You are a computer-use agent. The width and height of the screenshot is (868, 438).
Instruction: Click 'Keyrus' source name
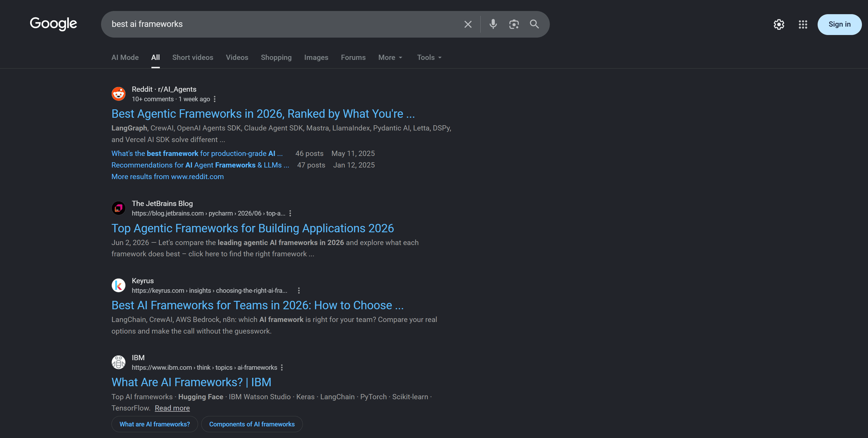(x=142, y=280)
